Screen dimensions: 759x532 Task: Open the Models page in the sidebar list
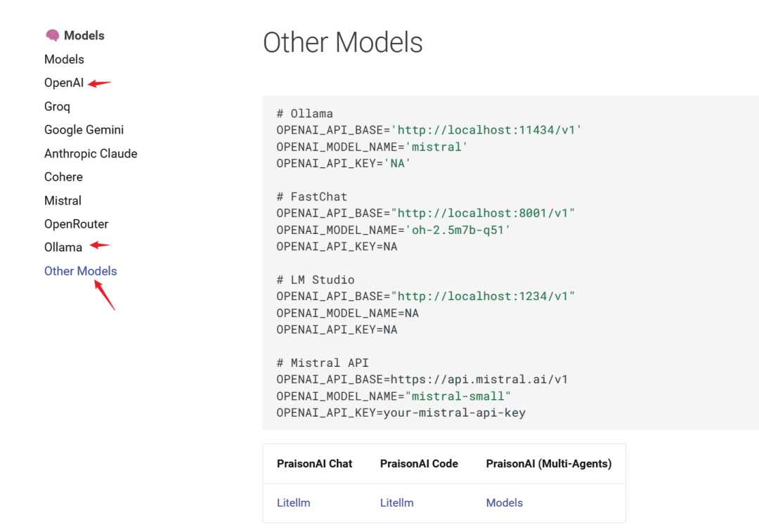64,60
